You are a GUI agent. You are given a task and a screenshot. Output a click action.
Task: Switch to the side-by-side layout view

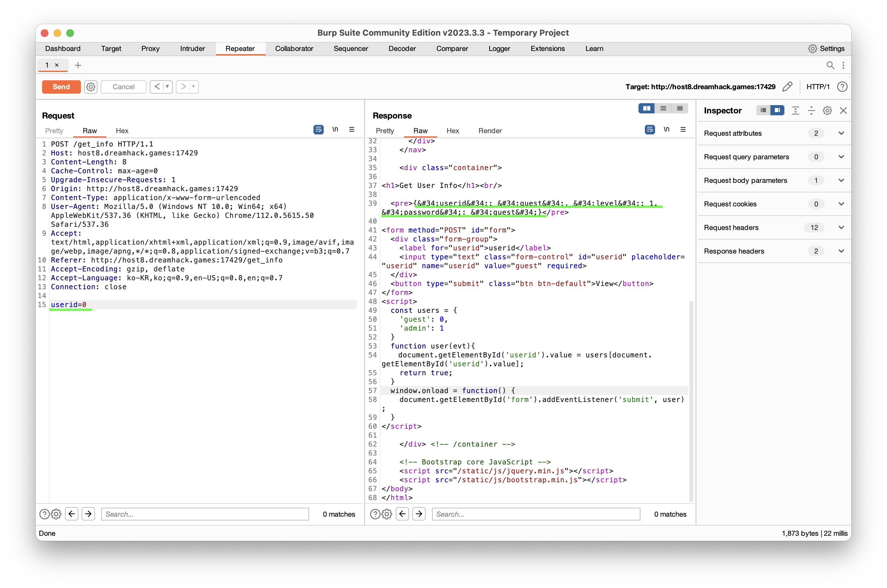pos(646,108)
